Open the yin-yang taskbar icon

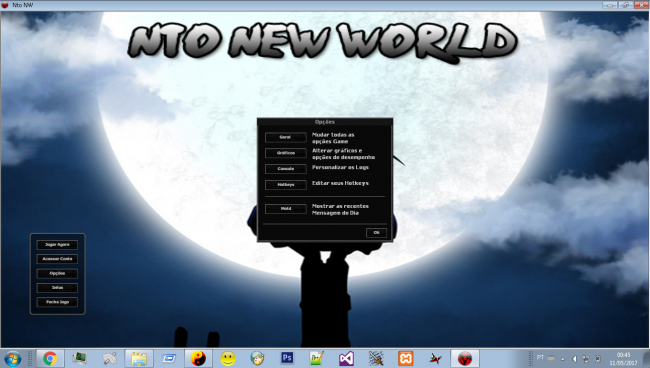click(198, 358)
